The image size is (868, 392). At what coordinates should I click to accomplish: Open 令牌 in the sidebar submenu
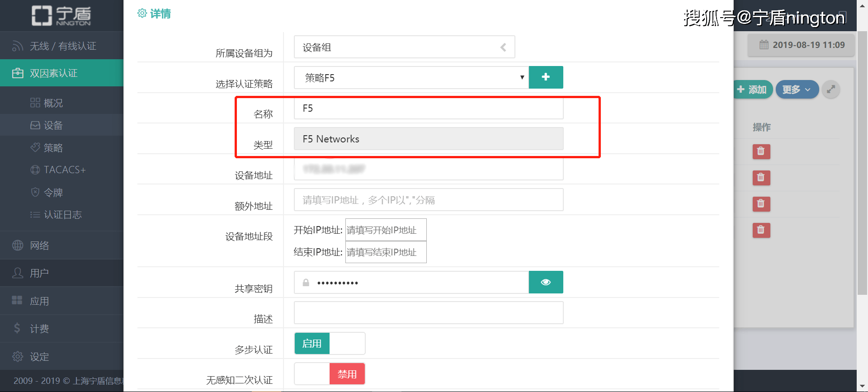(61, 192)
